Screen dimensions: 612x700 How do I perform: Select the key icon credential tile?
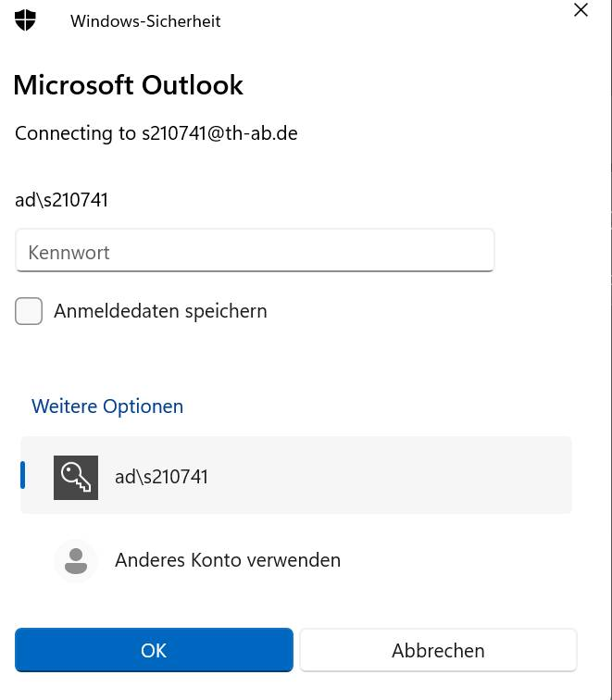pos(75,477)
